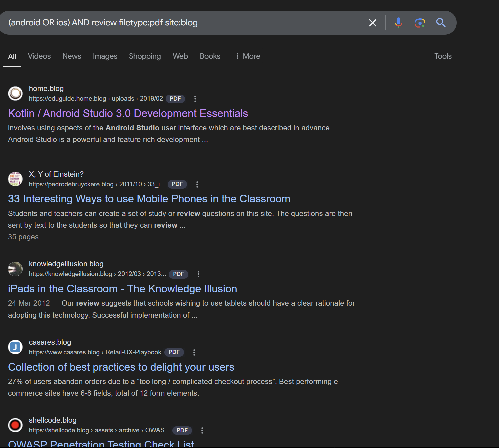499x448 pixels.
Task: Click the knowledgeillusion.blog favicon
Action: click(15, 269)
